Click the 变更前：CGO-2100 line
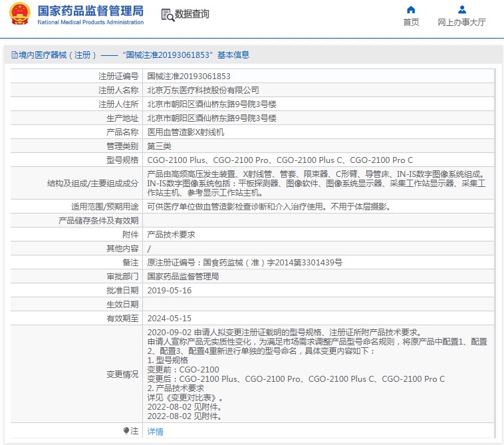This screenshot has width=504, height=445. coord(183,369)
